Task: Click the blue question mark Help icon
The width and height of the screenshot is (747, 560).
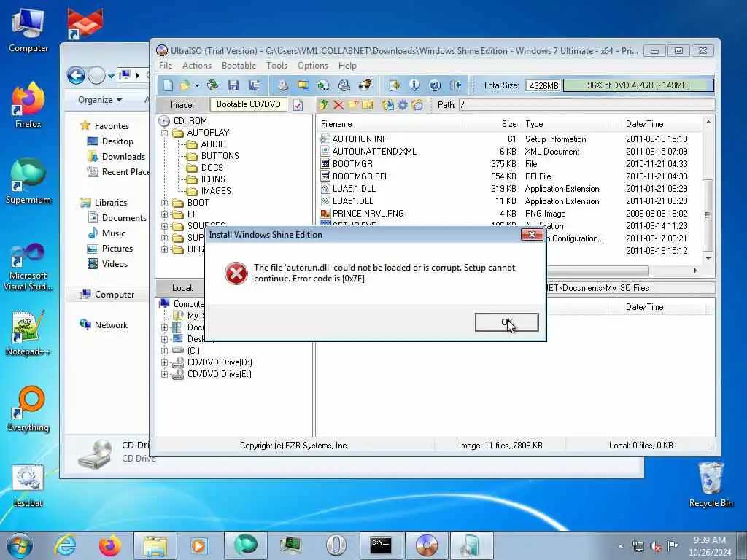Action: click(x=435, y=85)
